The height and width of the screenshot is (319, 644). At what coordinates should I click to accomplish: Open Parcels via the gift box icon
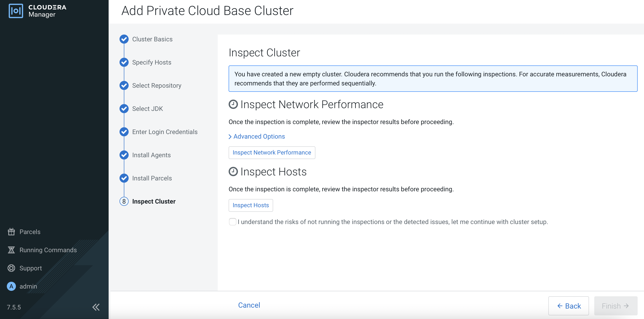click(11, 232)
